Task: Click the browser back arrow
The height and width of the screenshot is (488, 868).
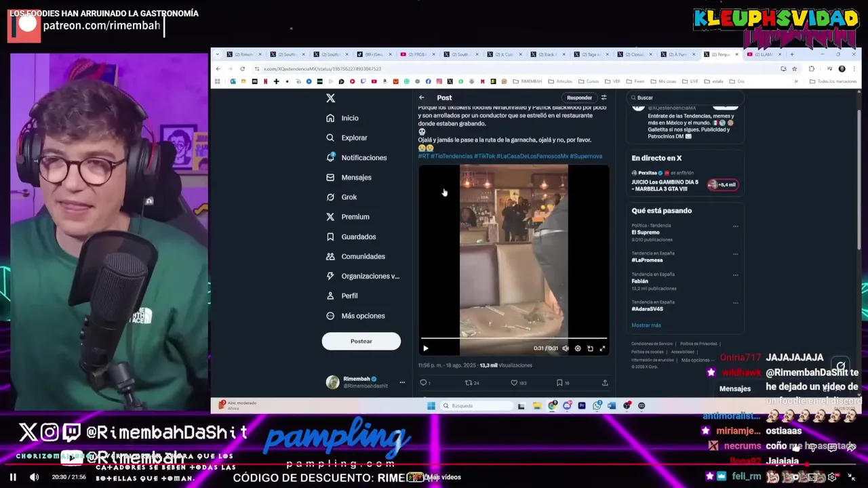Action: tap(218, 68)
